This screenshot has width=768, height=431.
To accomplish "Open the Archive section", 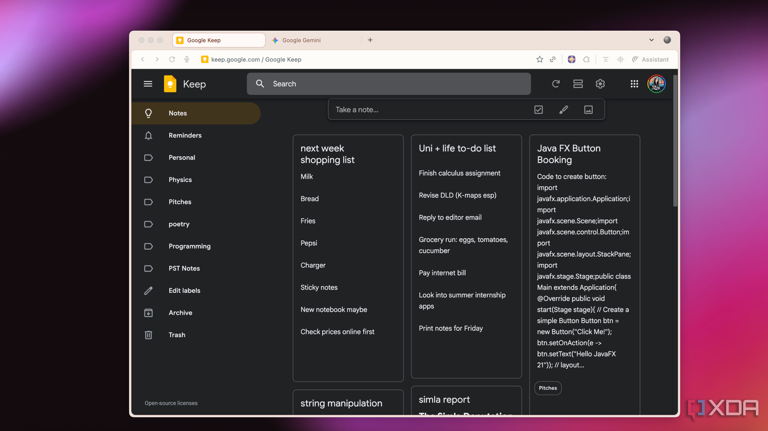I will point(196,312).
